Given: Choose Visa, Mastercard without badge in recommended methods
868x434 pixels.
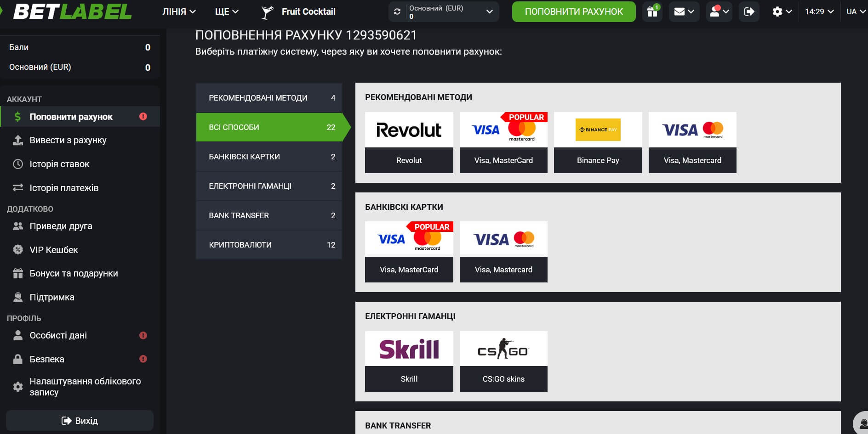Looking at the screenshot, I should 692,142.
